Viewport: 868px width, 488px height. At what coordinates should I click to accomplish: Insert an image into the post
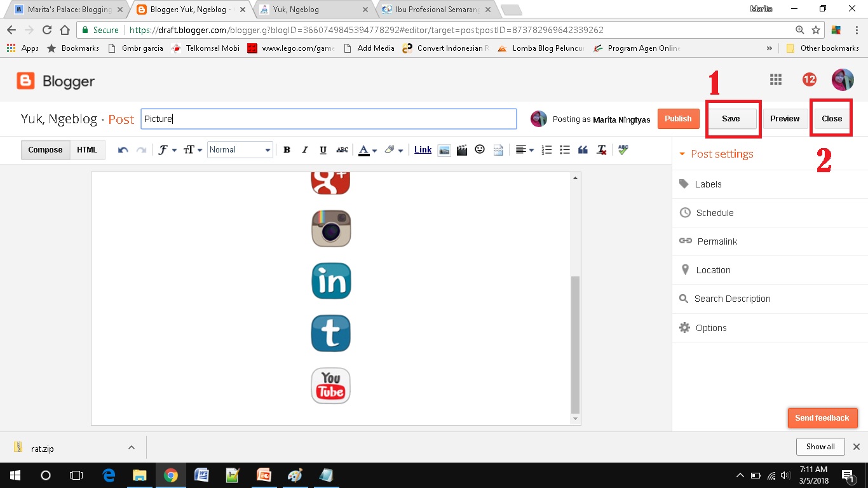(444, 149)
